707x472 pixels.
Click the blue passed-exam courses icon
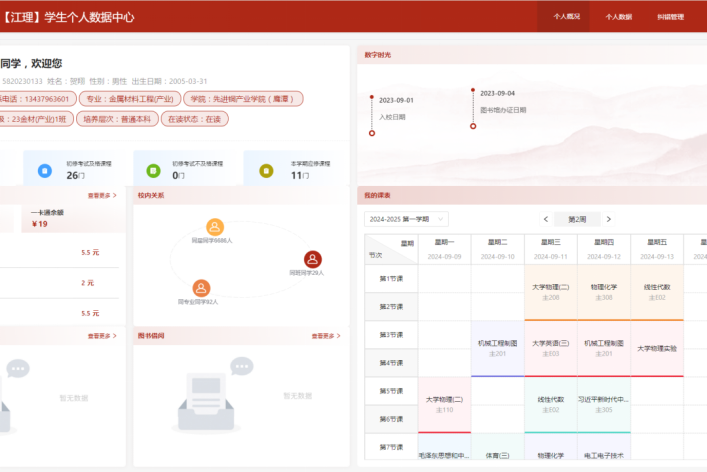coord(44,170)
